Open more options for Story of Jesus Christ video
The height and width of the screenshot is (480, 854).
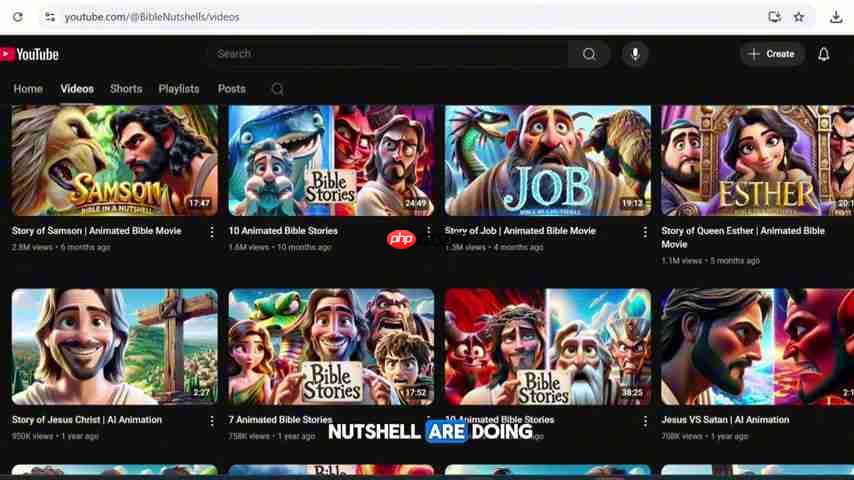(x=212, y=421)
